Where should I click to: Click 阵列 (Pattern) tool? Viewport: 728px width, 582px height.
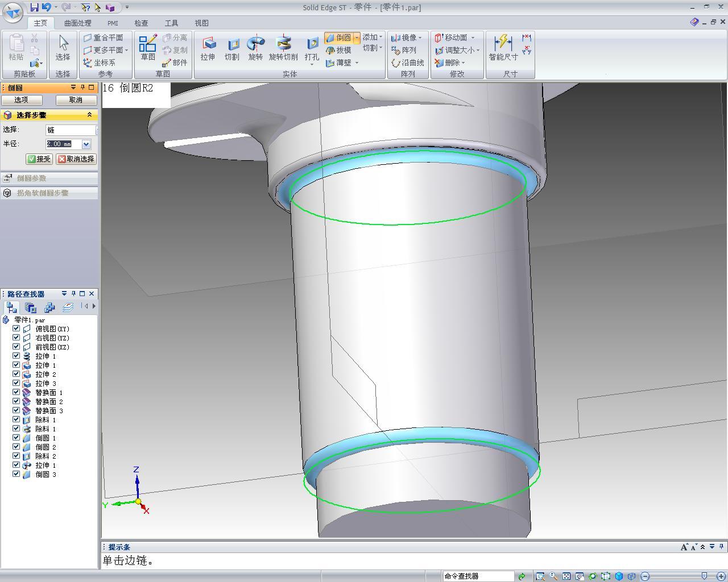404,50
